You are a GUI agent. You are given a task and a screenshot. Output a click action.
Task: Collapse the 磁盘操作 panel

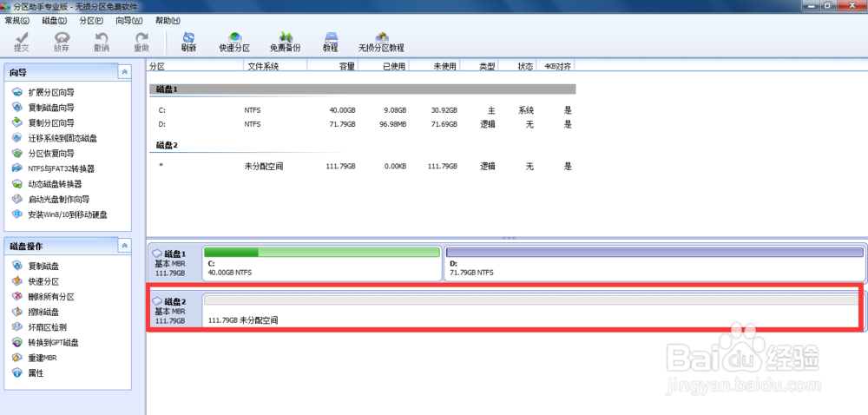point(124,246)
